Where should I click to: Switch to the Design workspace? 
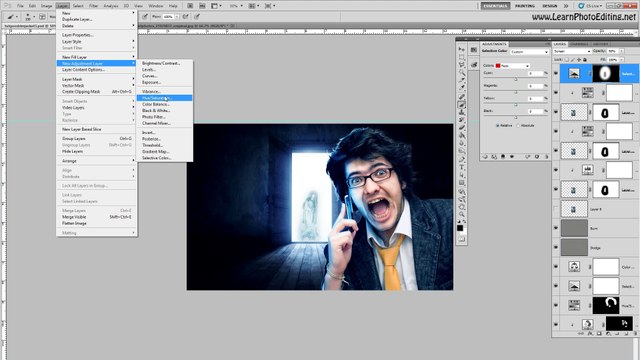tap(550, 6)
